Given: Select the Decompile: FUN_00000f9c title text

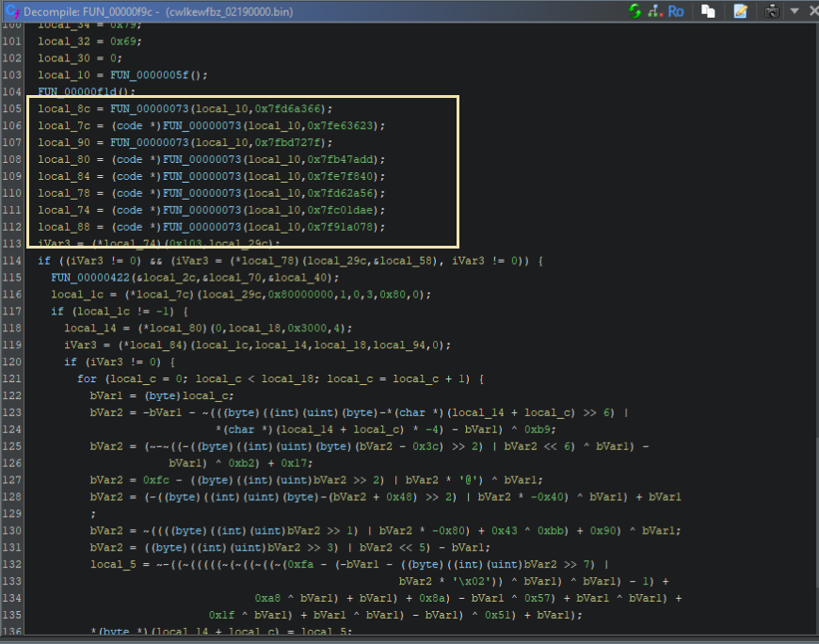Looking at the screenshot, I should click(x=88, y=11).
